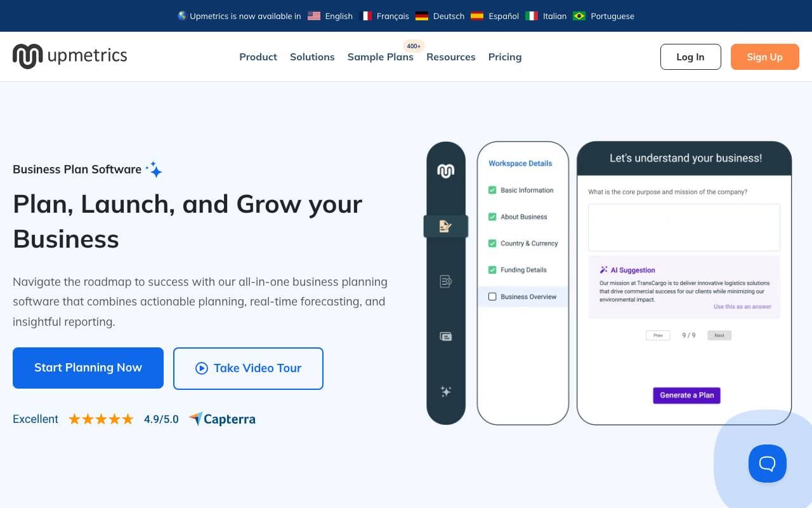Viewport: 812px width, 508px height.
Task: Select the Spanish flag icon
Action: coord(477,16)
